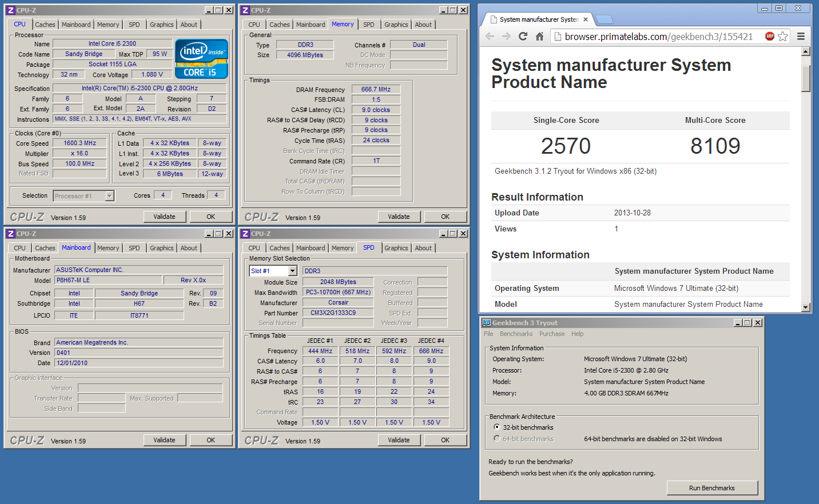Click the browser vertical scrollbar thumb
The image size is (819, 504).
pos(806,78)
